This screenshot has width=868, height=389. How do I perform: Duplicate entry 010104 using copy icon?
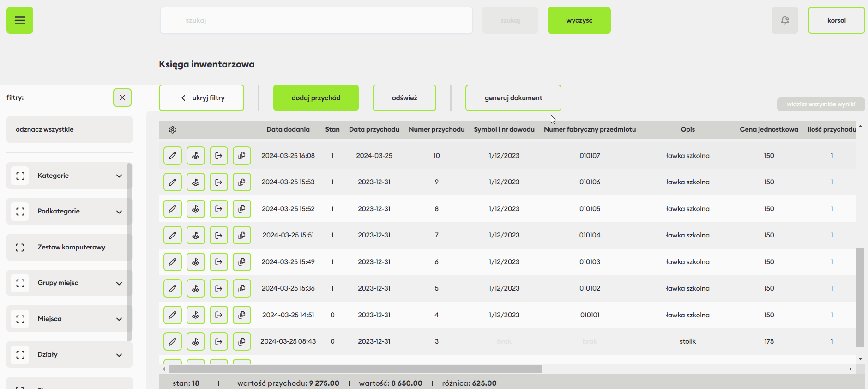(x=242, y=235)
